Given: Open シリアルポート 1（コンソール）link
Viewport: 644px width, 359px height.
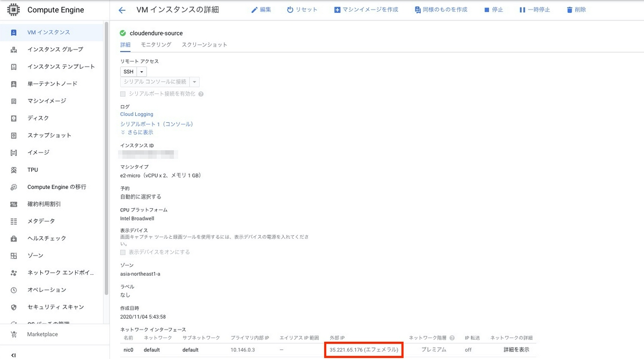Looking at the screenshot, I should tap(157, 124).
